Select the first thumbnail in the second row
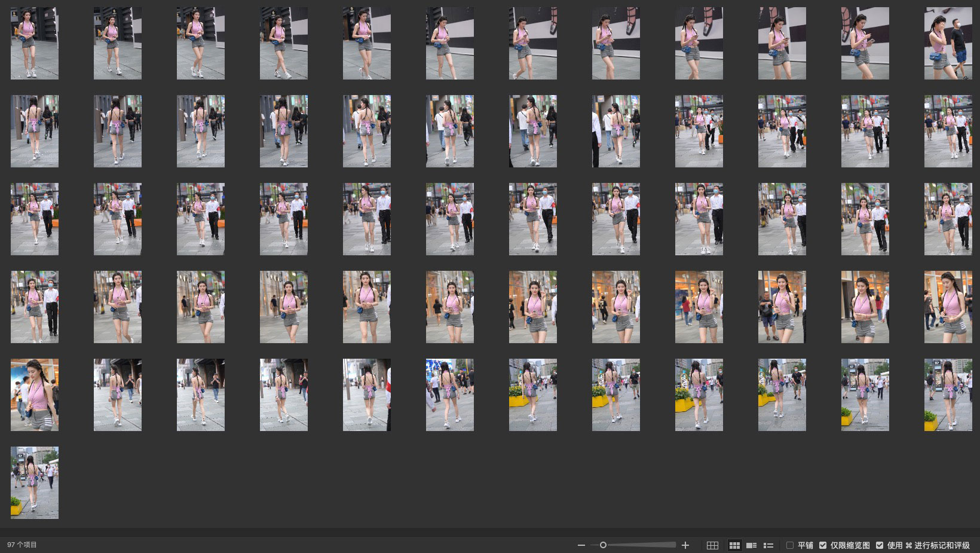This screenshot has height=553, width=980. click(35, 131)
